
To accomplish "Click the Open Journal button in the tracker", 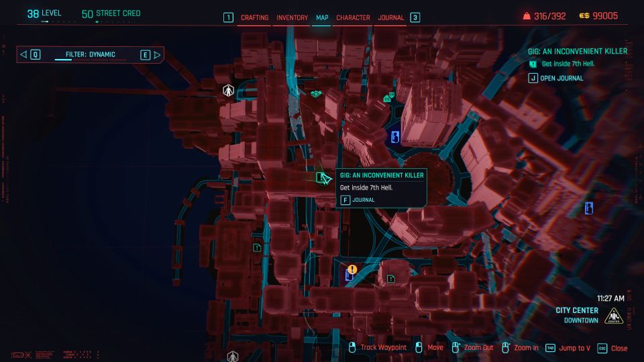I will pos(555,78).
